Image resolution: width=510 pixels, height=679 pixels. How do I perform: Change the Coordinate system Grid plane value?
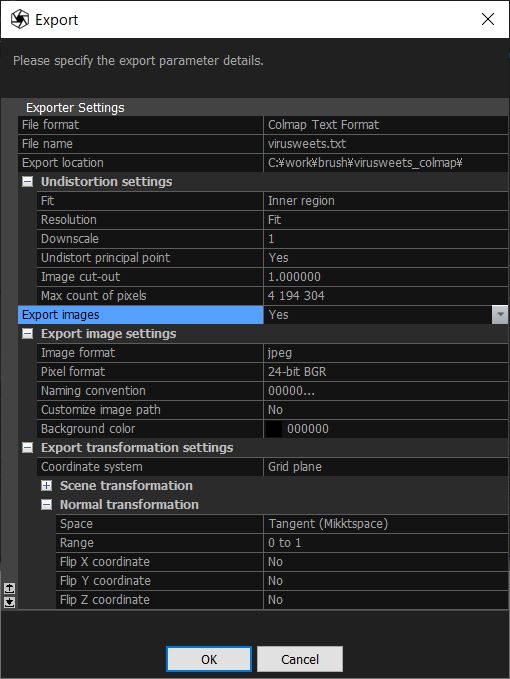click(385, 467)
